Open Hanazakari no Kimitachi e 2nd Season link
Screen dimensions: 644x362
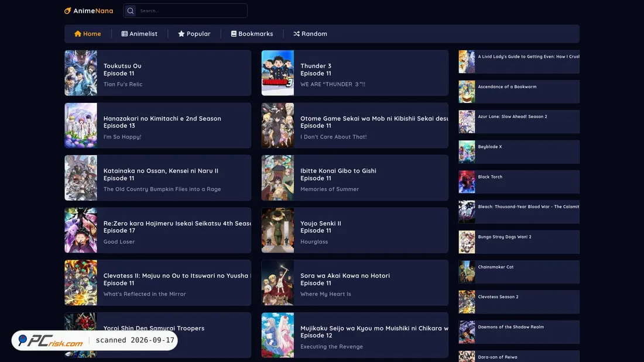pyautogui.click(x=162, y=118)
